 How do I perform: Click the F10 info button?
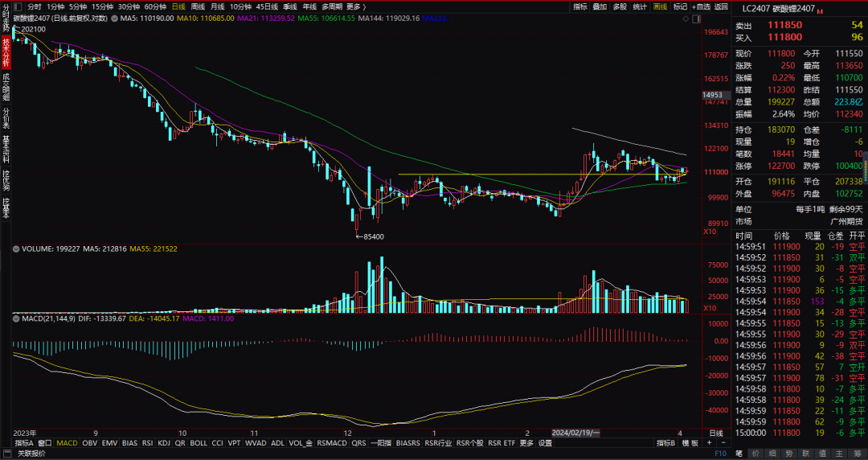tap(720, 454)
